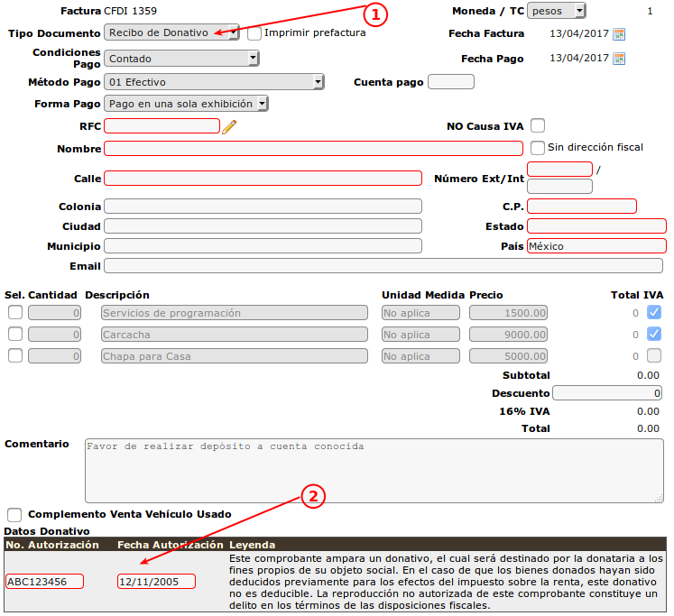Expand the Condiciones Pago dropdown
674x616 pixels.
click(x=181, y=59)
